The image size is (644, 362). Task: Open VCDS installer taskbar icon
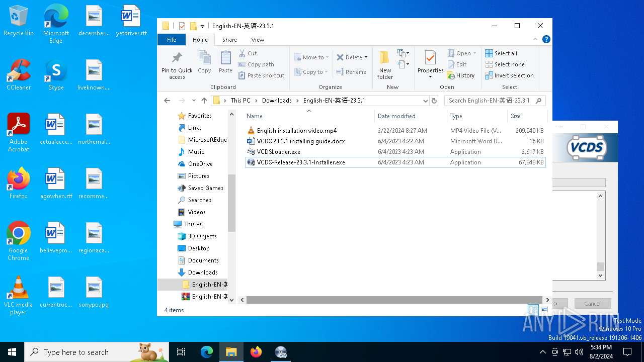point(281,352)
